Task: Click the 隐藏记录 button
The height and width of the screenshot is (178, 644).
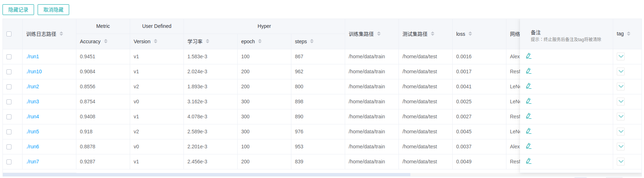Action: [x=18, y=10]
